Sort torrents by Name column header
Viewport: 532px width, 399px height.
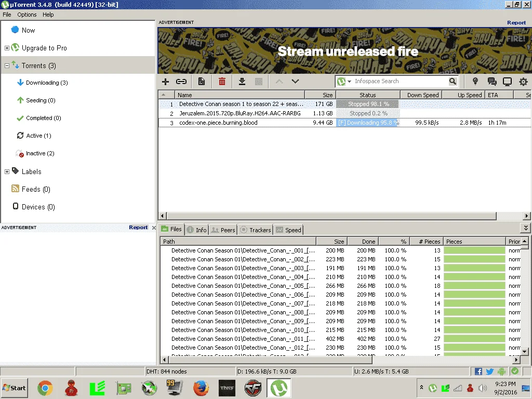pos(240,95)
